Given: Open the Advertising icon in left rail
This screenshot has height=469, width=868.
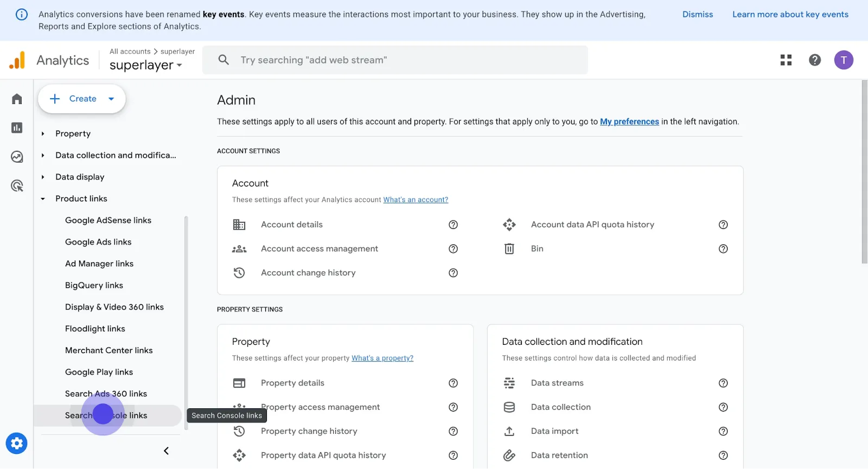Looking at the screenshot, I should 17,186.
